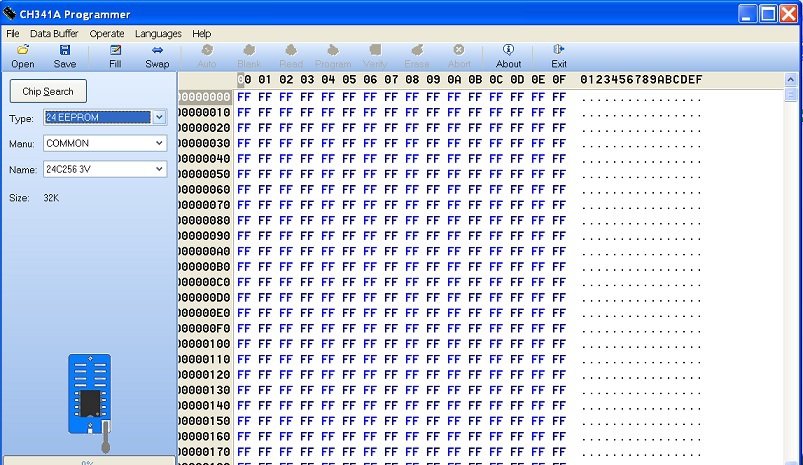The width and height of the screenshot is (803, 465).
Task: Click the first hex byte at address 00000000
Action: pos(243,97)
